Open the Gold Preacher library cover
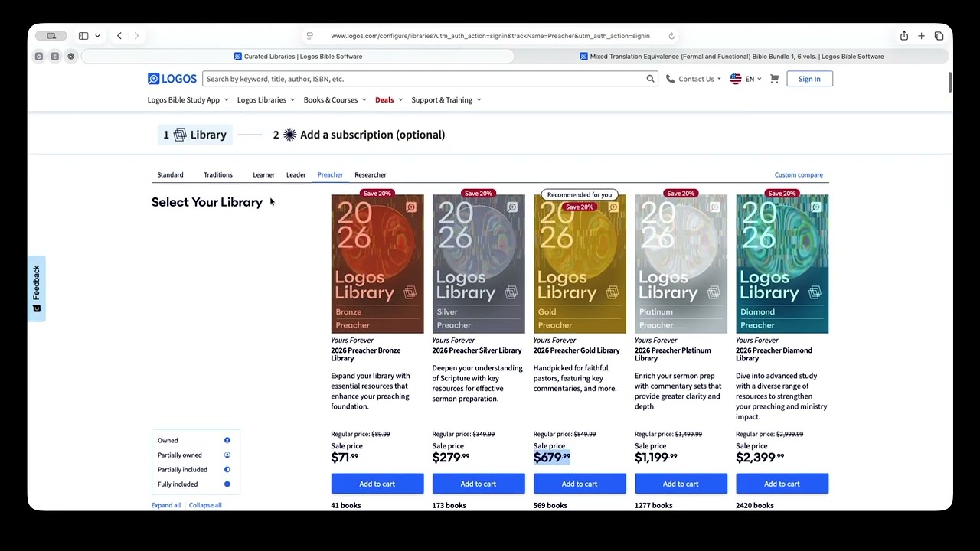 point(580,264)
